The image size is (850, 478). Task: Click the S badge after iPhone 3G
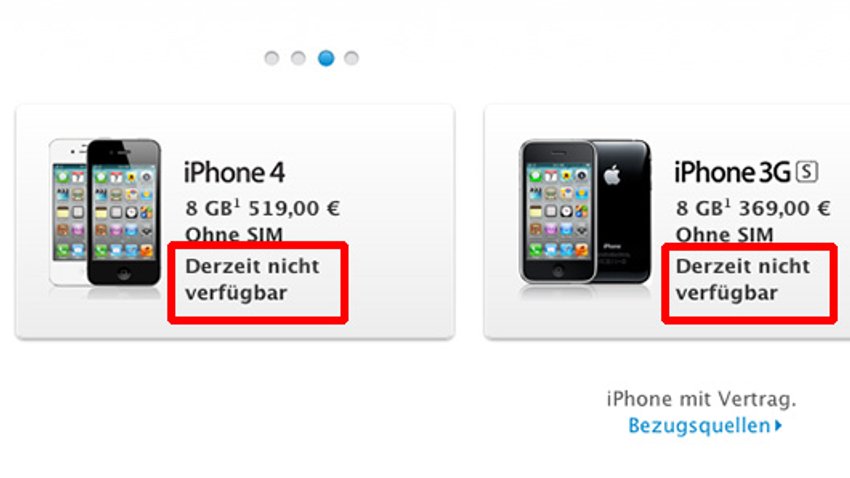[x=807, y=172]
